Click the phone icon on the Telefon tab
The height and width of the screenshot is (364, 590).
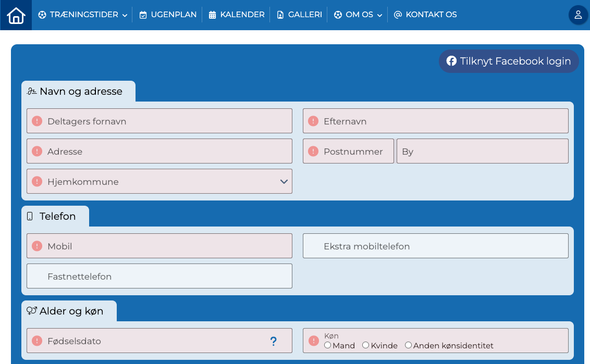click(x=29, y=216)
